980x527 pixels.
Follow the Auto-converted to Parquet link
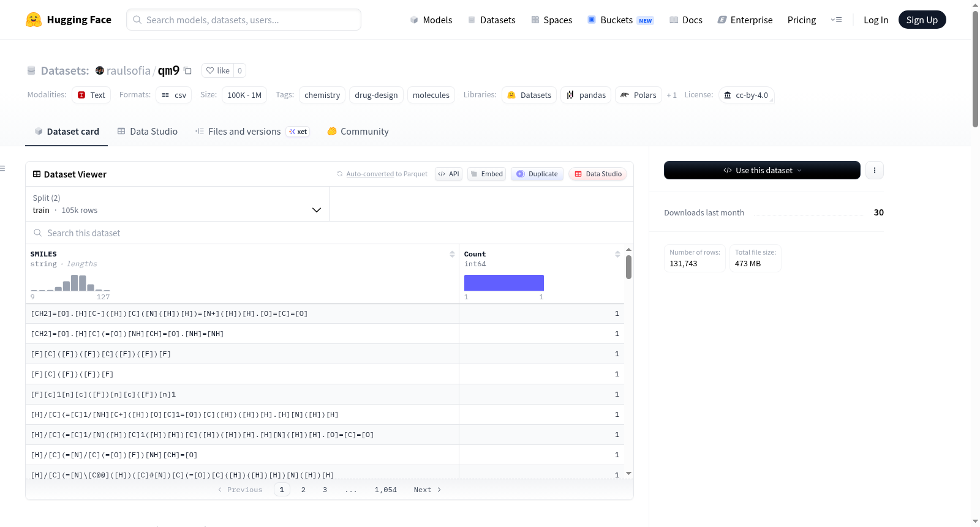[370, 174]
